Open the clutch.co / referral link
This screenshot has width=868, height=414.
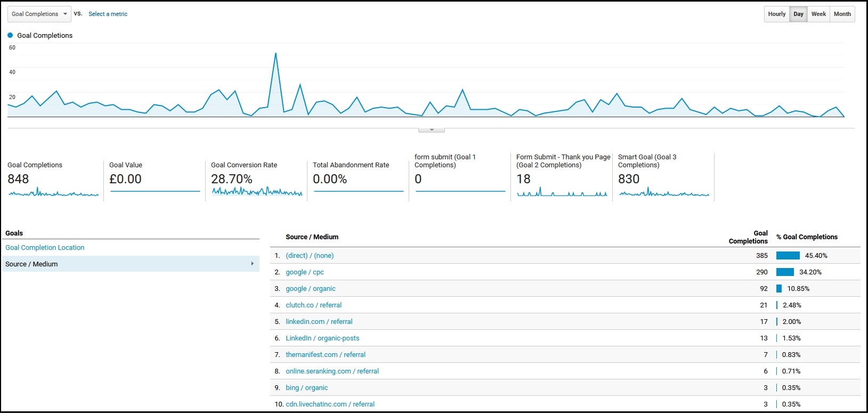tap(313, 305)
